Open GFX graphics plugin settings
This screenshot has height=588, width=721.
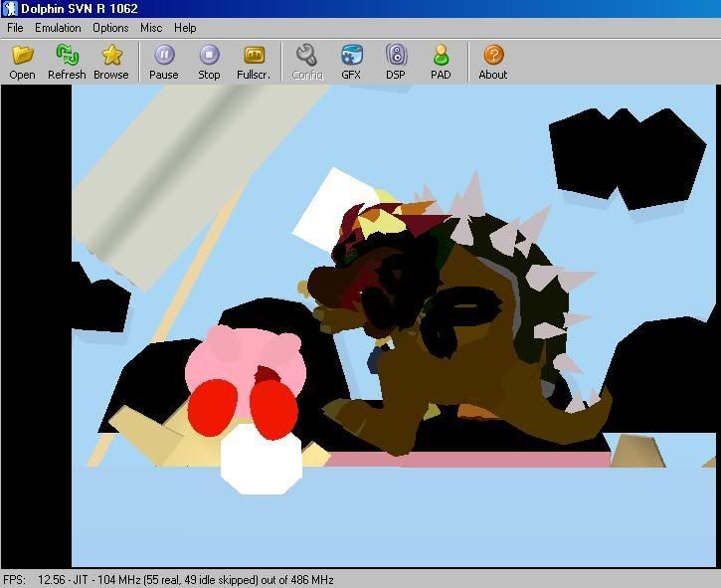(351, 61)
